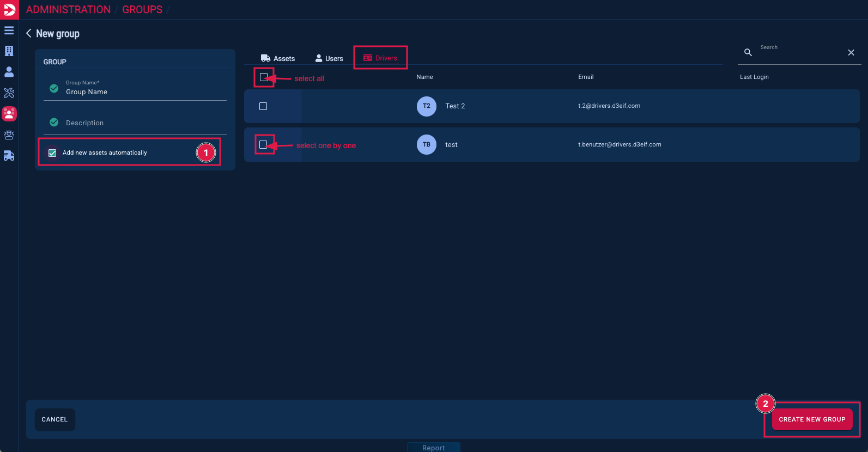The height and width of the screenshot is (452, 868).
Task: Switch to the Assets tab
Action: pyautogui.click(x=278, y=58)
